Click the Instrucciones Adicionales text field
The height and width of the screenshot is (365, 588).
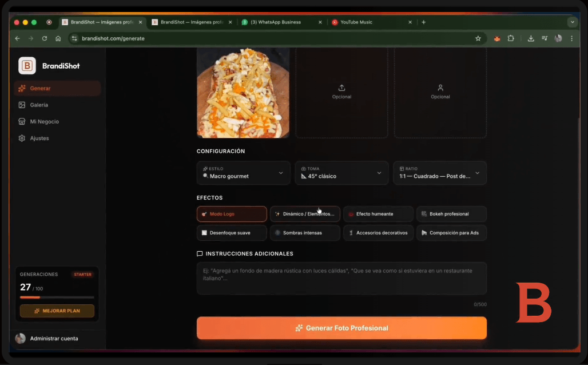coord(341,277)
